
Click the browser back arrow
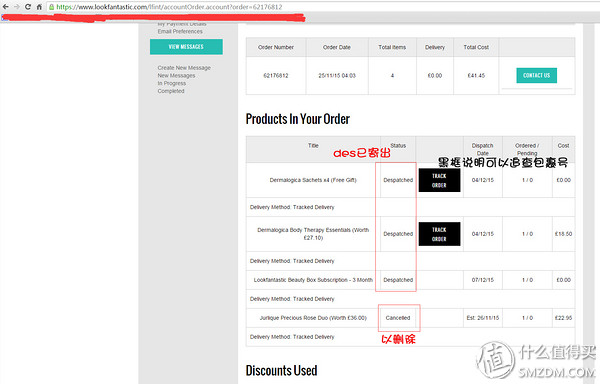click(x=5, y=7)
